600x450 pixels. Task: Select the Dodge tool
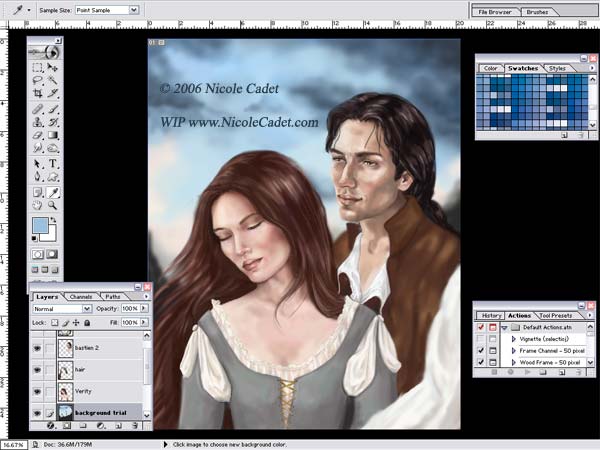(x=52, y=147)
